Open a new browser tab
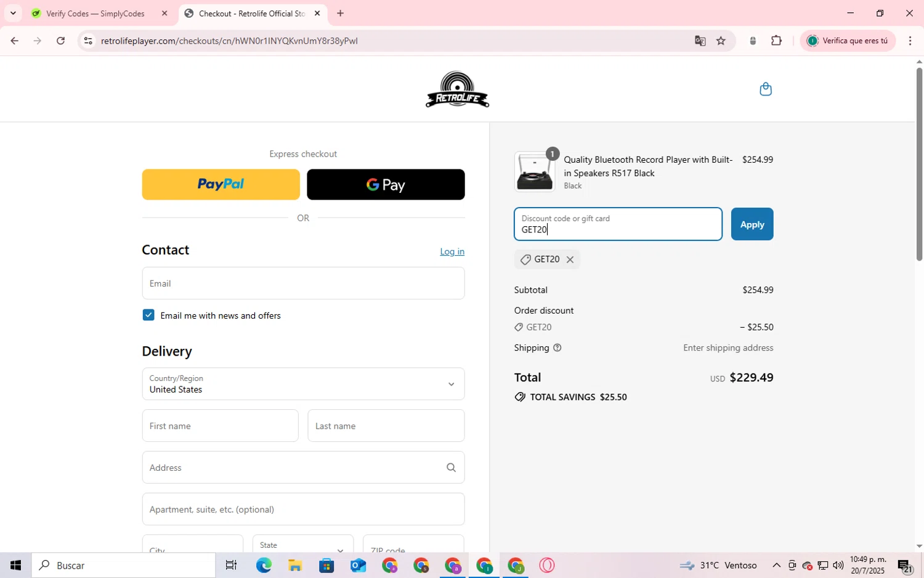Screen dimensions: 924x578 (340, 13)
